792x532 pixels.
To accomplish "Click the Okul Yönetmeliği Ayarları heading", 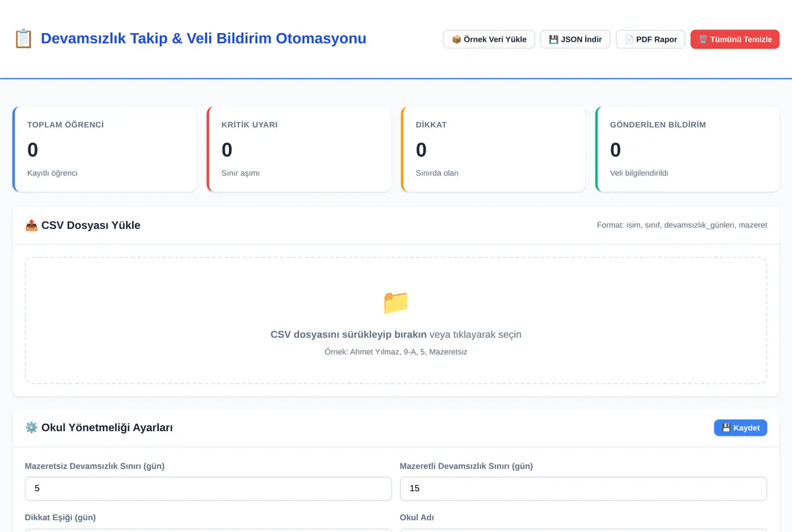I will click(107, 428).
